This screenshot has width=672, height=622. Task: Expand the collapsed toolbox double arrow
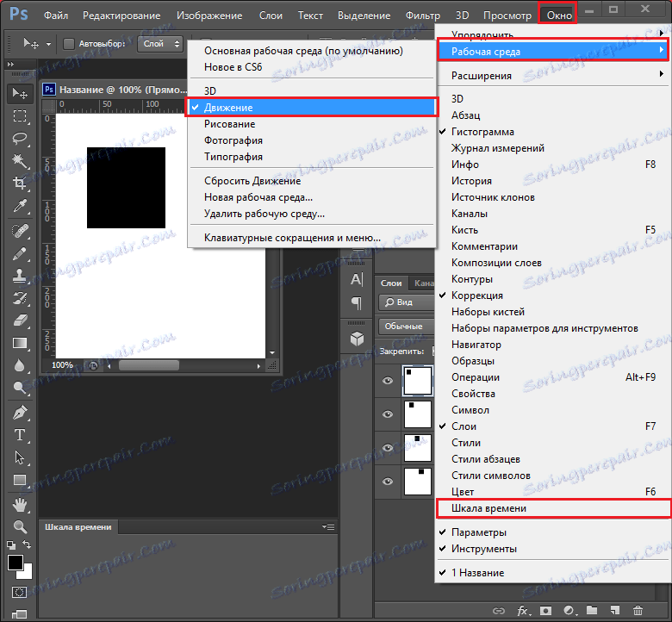(x=10, y=64)
